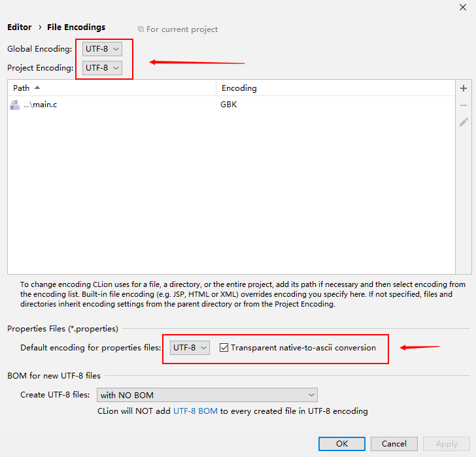Open the properties files default encoding dropdown
Viewport: 476px width, 457px height.
pos(190,347)
